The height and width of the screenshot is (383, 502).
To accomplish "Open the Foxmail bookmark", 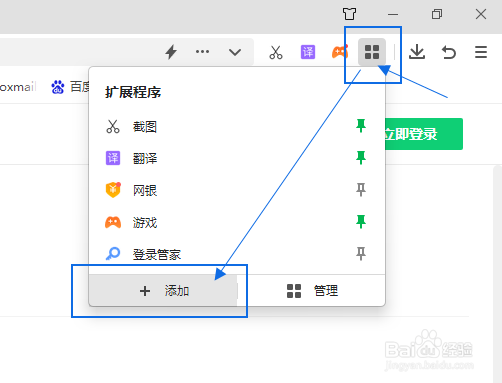I will click(18, 87).
